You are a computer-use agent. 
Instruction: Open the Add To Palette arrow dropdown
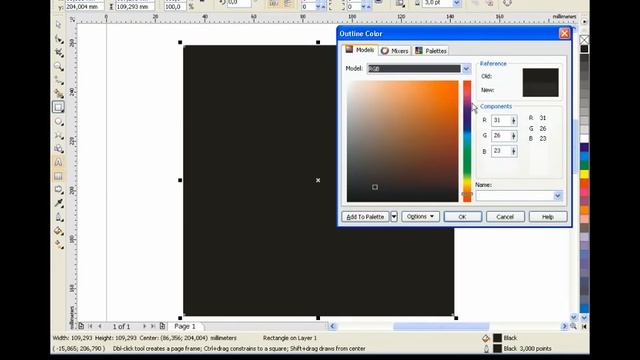394,216
